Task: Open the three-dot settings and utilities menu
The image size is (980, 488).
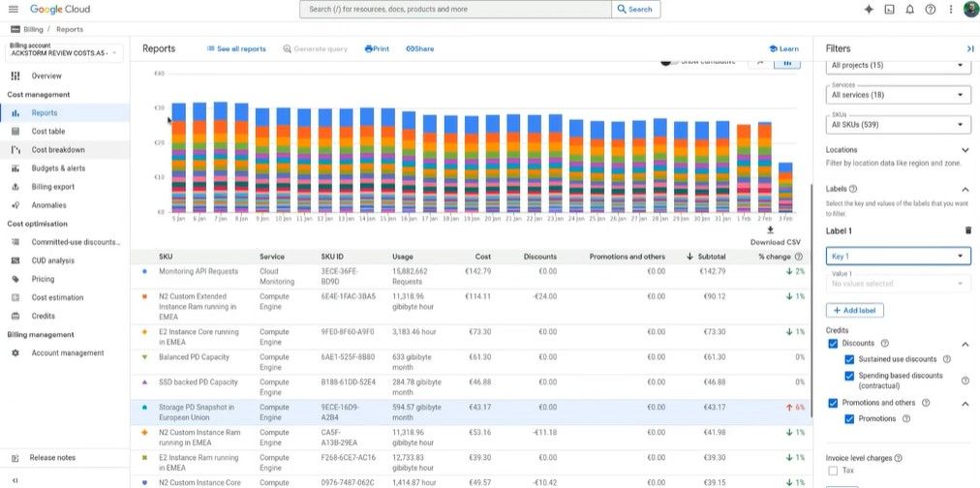Action: point(951,10)
